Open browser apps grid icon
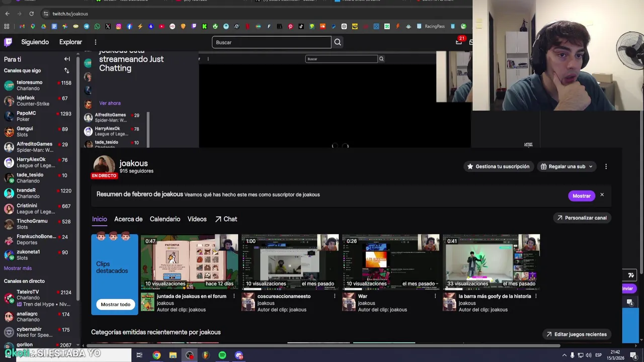This screenshot has height=362, width=644. [x=7, y=26]
